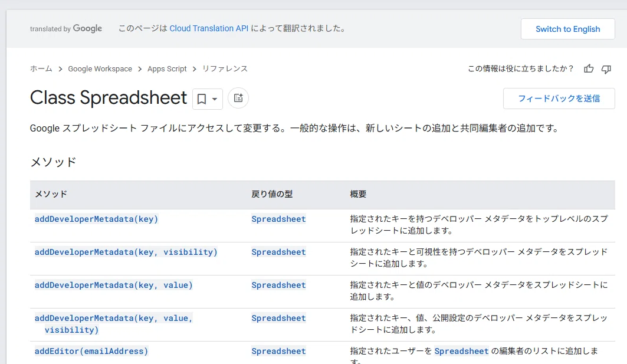Go to ホーム breadcrumb

point(41,69)
